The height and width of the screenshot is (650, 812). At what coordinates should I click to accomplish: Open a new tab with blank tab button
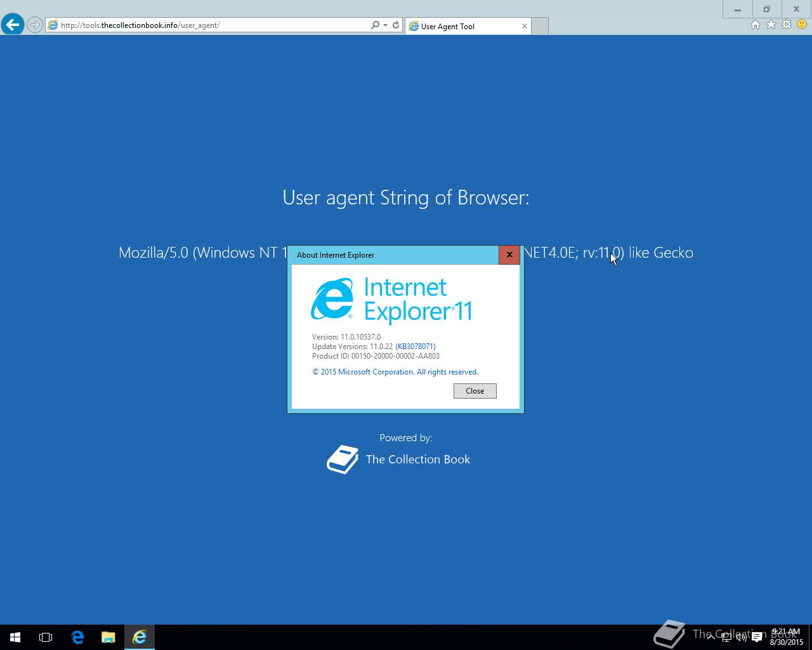tap(539, 26)
